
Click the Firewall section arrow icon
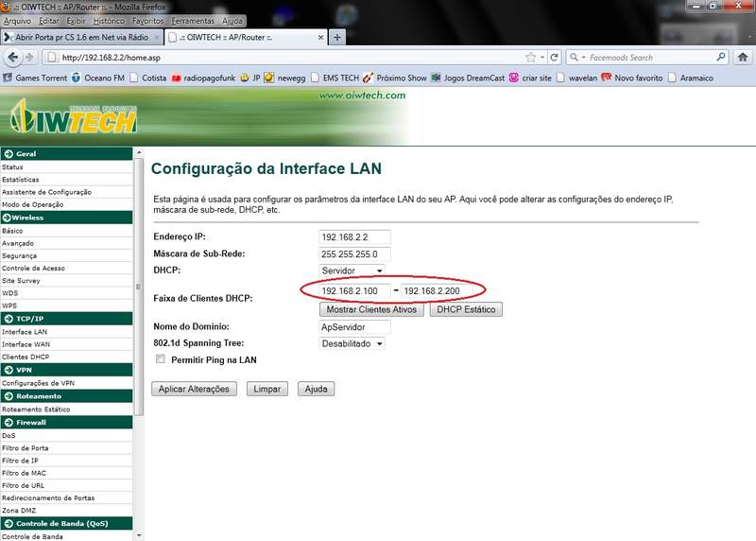pyautogui.click(x=9, y=422)
